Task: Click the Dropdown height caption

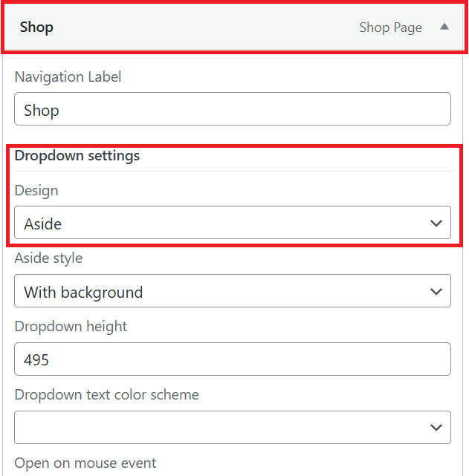Action: point(71,327)
